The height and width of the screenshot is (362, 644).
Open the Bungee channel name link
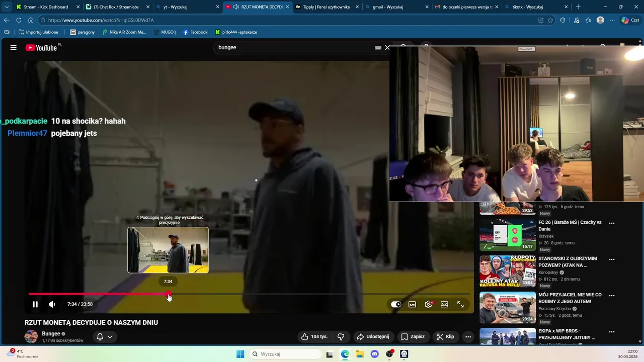pos(51,334)
